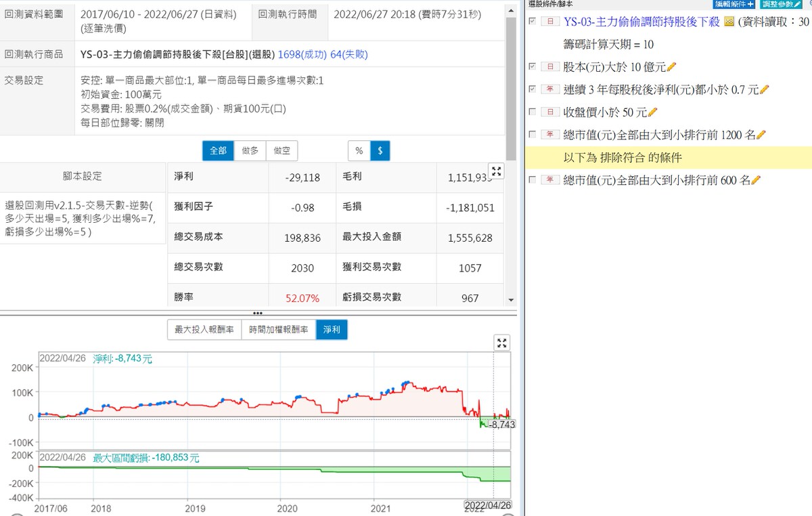Enable the 收盤價小於 50 元 checkbox

pyautogui.click(x=533, y=112)
